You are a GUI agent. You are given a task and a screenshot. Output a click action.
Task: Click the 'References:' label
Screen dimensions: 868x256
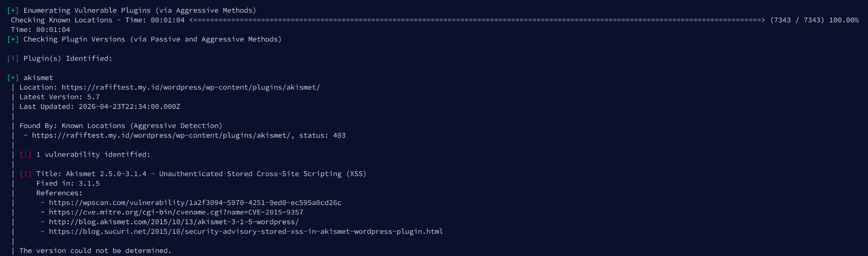[59, 193]
